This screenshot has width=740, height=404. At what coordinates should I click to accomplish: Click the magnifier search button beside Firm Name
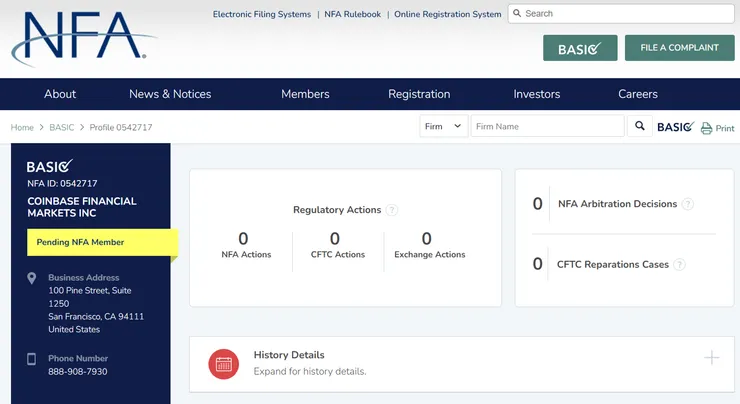640,127
